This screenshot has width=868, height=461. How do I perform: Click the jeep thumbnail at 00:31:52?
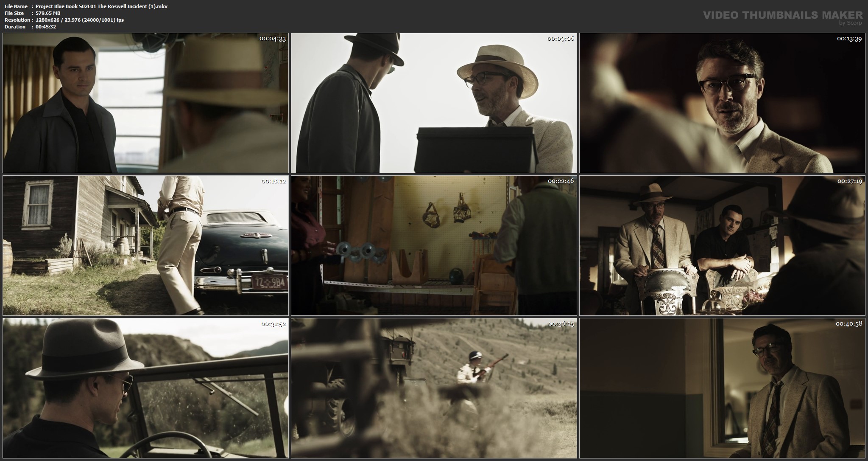(x=145, y=388)
